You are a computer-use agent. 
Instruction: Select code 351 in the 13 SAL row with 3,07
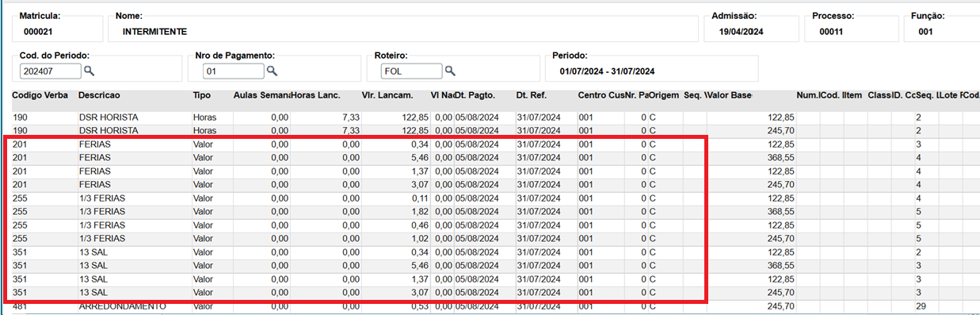tap(19, 292)
